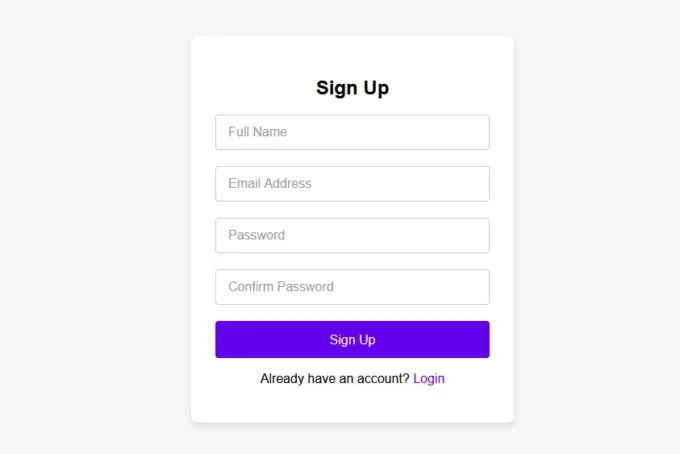Click the Full Name input field

point(352,132)
